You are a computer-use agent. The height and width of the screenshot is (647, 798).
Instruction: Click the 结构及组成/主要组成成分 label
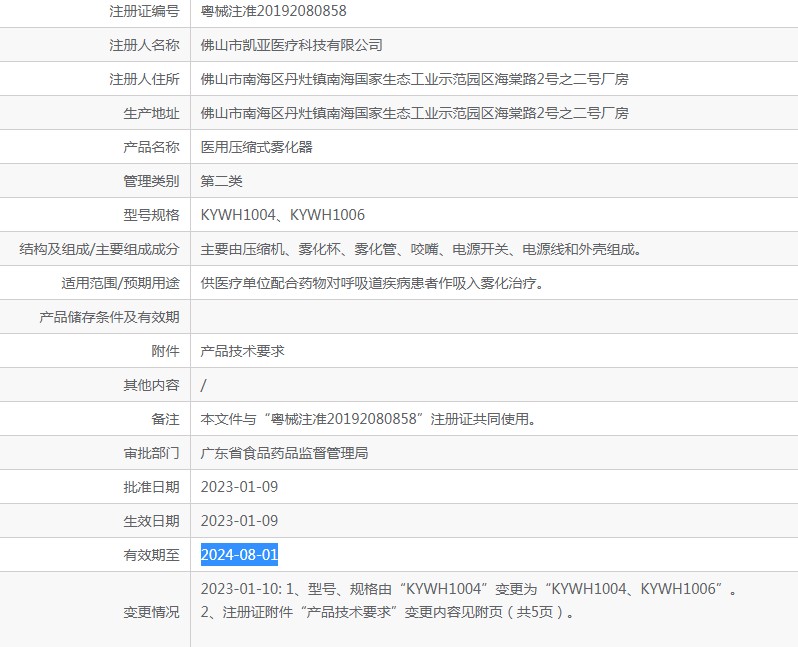click(x=99, y=249)
